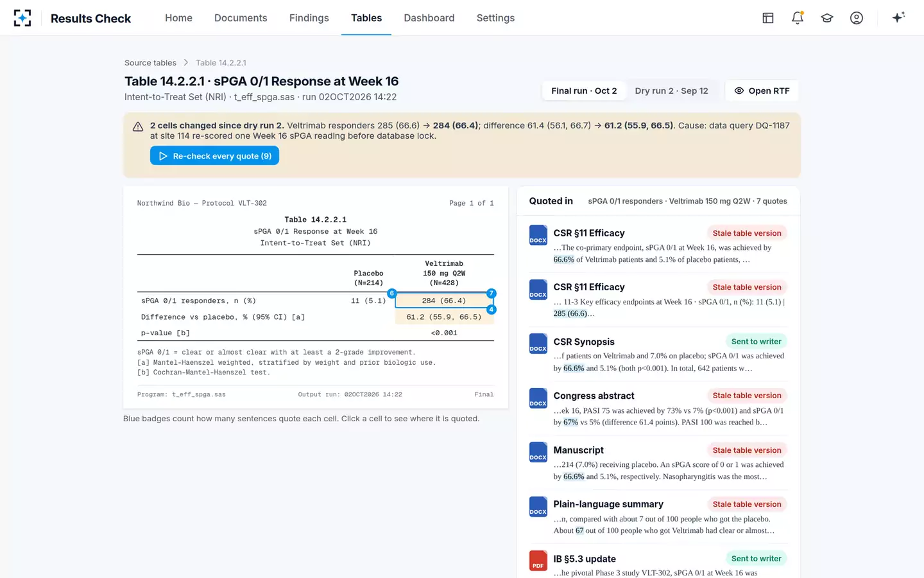Click the DOCX icon for Manuscript
The width and height of the screenshot is (924, 578).
pos(538,452)
